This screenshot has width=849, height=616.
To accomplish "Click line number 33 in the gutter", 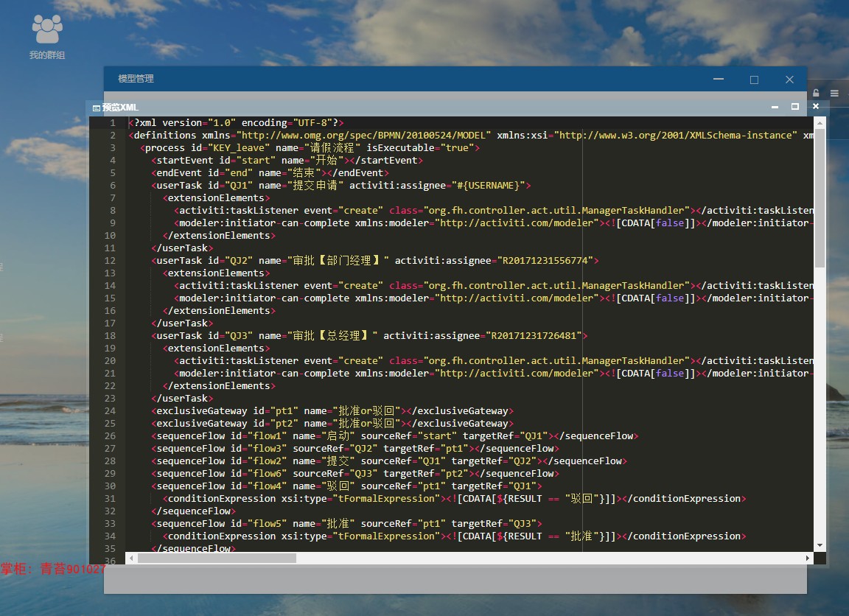I will [x=110, y=523].
